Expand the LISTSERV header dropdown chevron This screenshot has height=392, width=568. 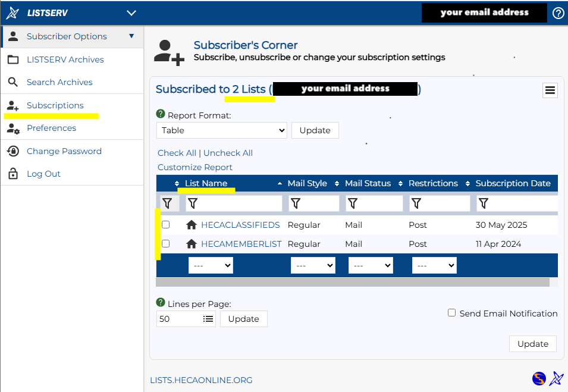tap(131, 13)
